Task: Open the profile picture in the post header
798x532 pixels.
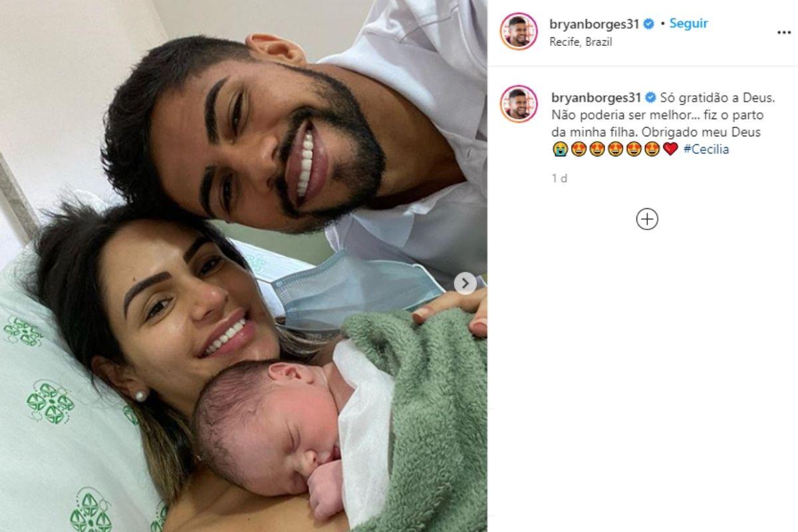Action: tap(519, 31)
